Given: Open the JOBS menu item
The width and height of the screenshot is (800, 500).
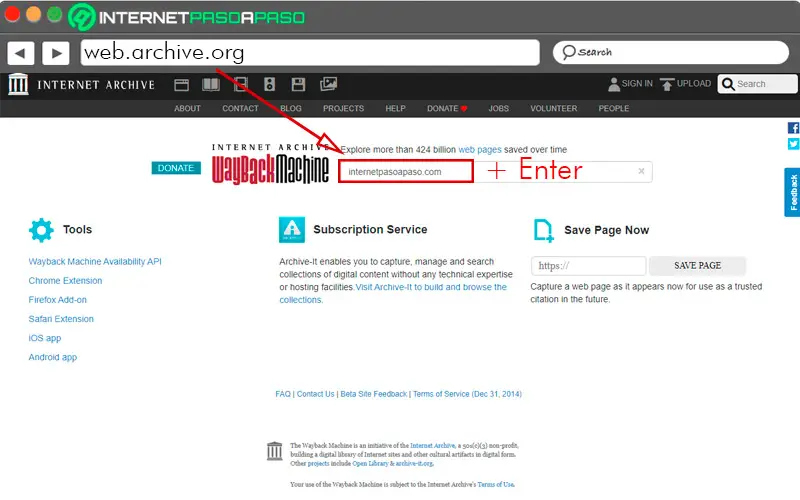Looking at the screenshot, I should pyautogui.click(x=498, y=109).
